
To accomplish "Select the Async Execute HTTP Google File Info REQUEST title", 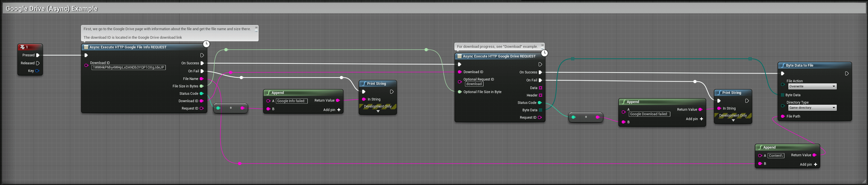I will 128,47.
